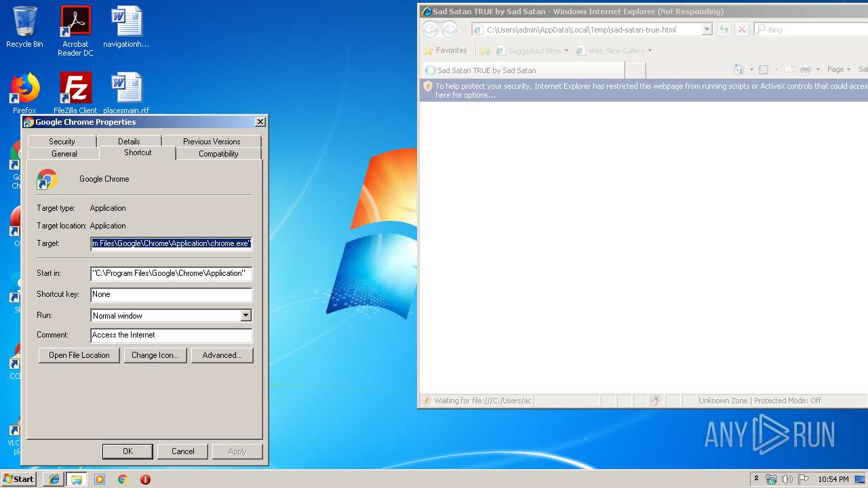Close the Google Chrome Properties dialog
The image size is (868, 488).
pos(260,122)
